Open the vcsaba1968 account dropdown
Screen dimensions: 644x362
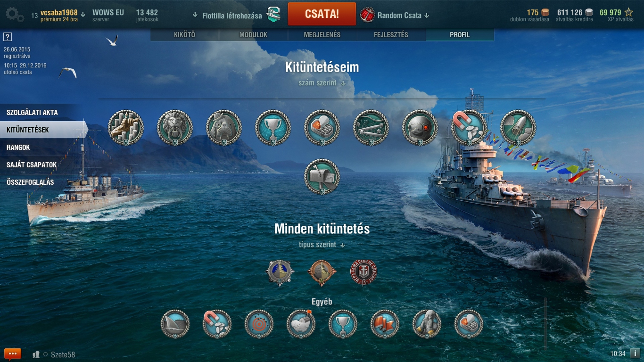coord(63,16)
